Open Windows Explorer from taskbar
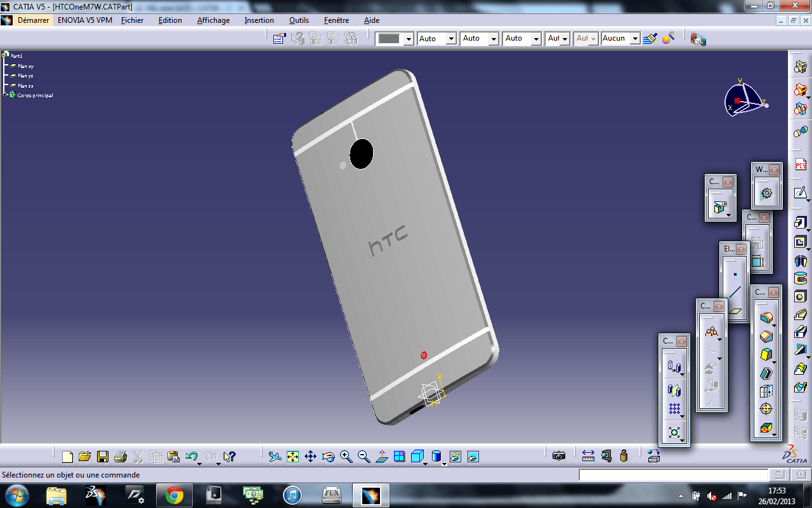This screenshot has height=508, width=812. (56, 495)
